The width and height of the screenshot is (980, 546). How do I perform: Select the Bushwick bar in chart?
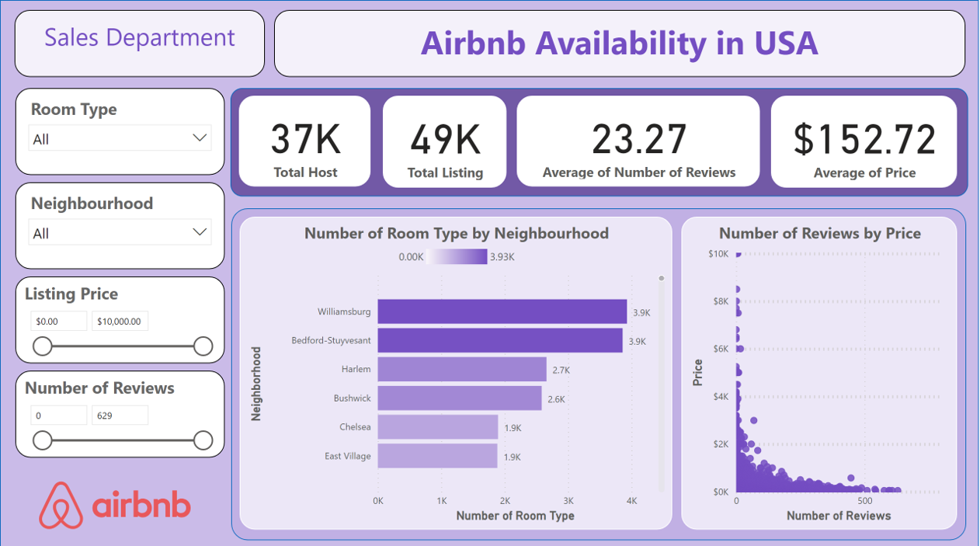point(460,398)
